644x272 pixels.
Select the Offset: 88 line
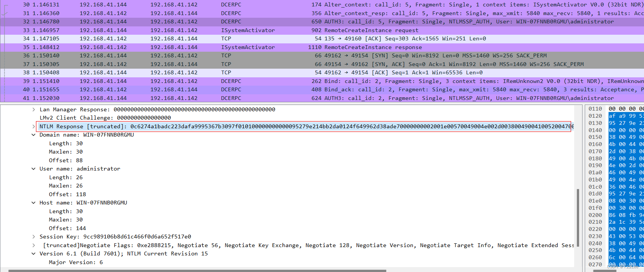coord(66,160)
